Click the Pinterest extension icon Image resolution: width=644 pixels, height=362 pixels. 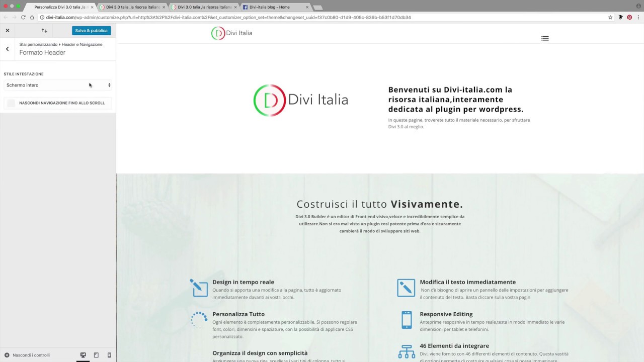click(629, 17)
